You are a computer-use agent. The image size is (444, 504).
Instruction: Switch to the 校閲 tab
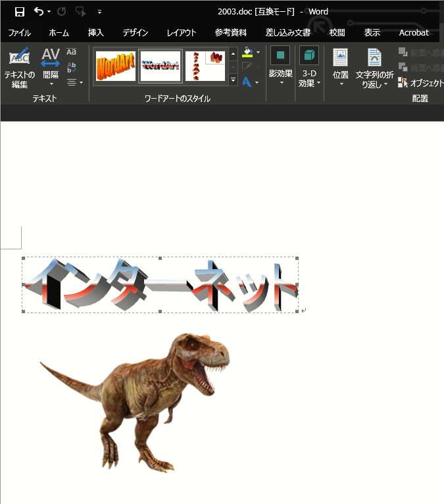337,32
